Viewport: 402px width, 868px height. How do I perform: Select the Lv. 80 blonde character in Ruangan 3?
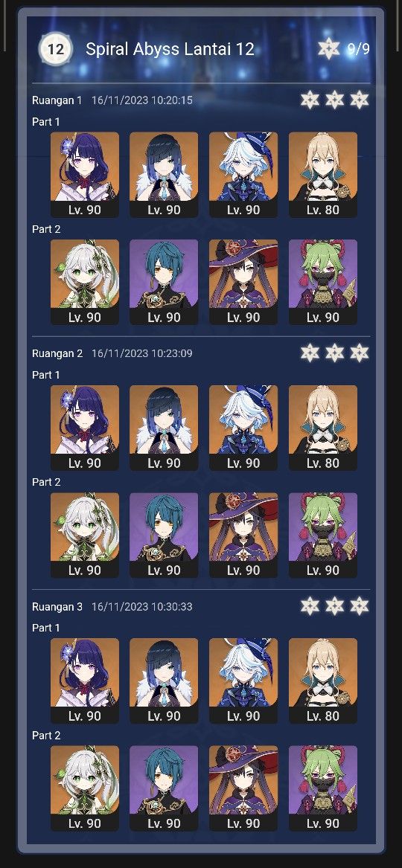click(323, 681)
